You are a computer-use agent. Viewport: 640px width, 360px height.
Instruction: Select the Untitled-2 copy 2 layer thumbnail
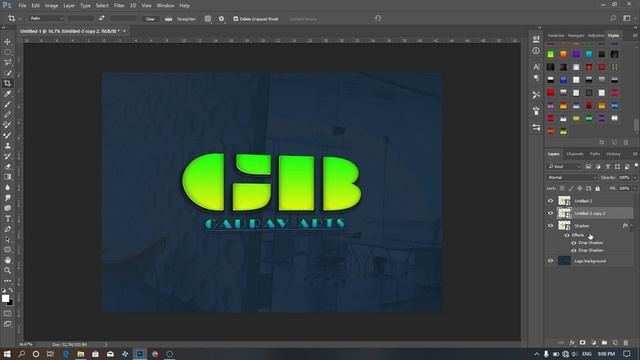click(x=564, y=213)
